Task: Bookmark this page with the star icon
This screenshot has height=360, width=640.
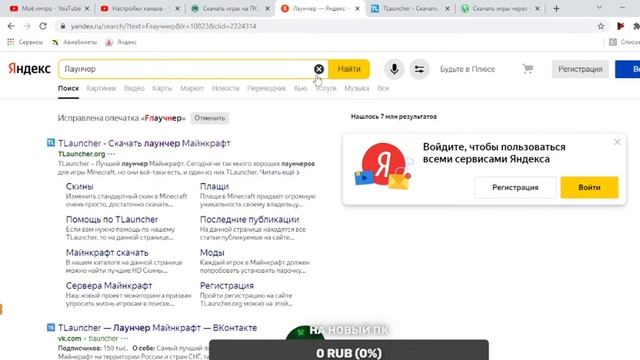Action: click(601, 26)
